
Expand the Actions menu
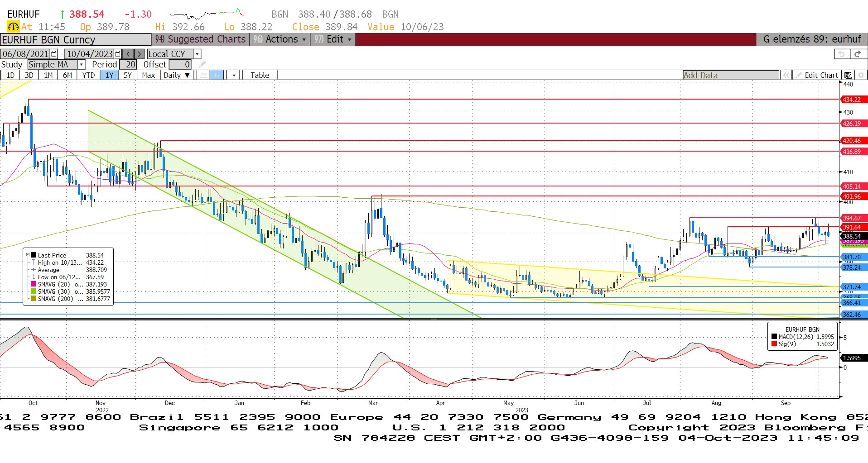pos(280,39)
